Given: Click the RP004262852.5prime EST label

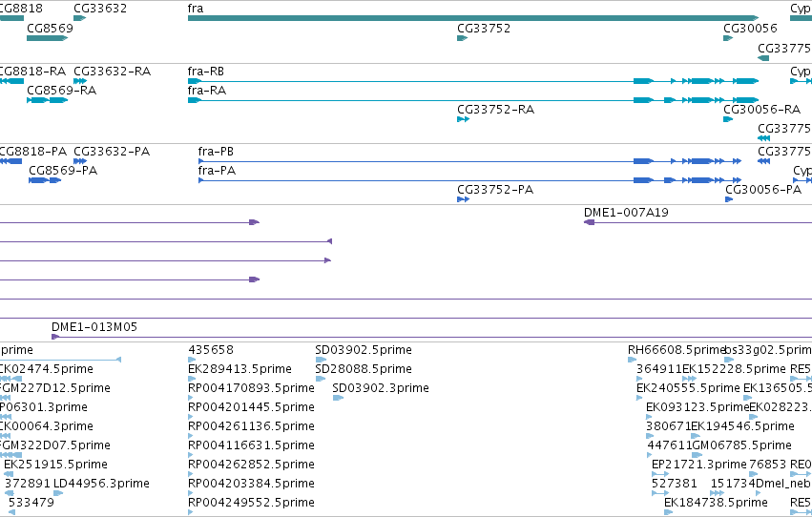Looking at the screenshot, I should tap(251, 465).
